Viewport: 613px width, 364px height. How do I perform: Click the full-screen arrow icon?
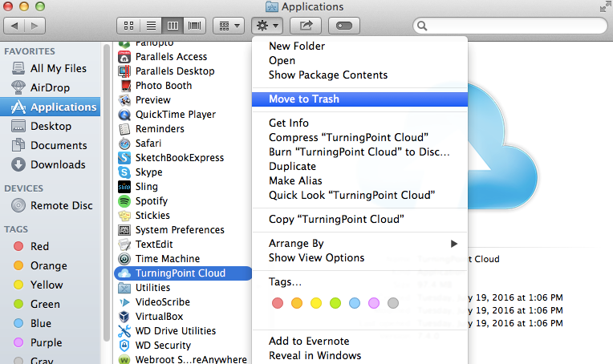coord(606,6)
